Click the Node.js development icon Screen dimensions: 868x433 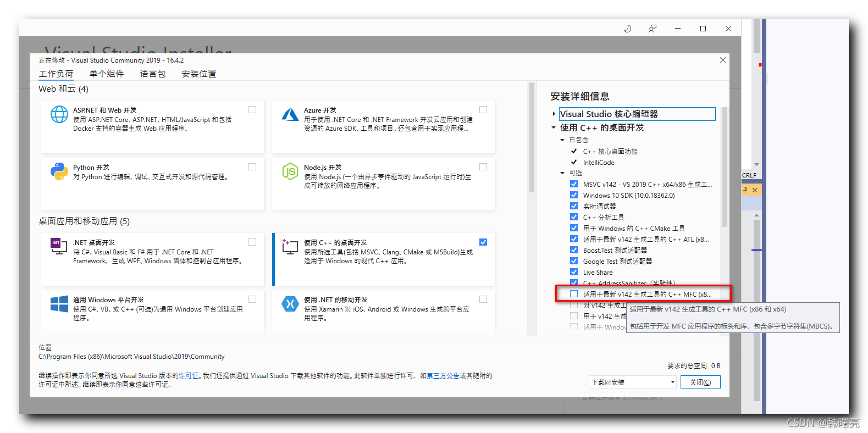tap(290, 171)
